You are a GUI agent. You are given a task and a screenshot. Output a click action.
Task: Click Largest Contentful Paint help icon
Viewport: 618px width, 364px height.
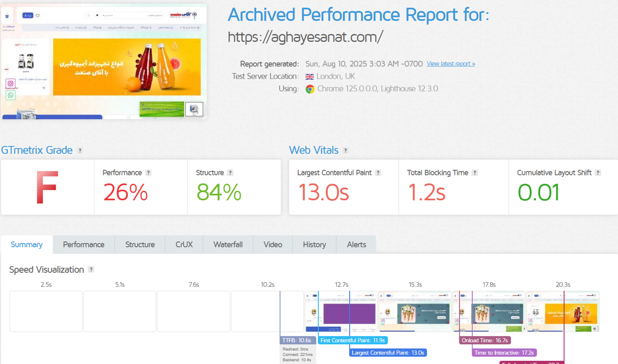(x=378, y=173)
